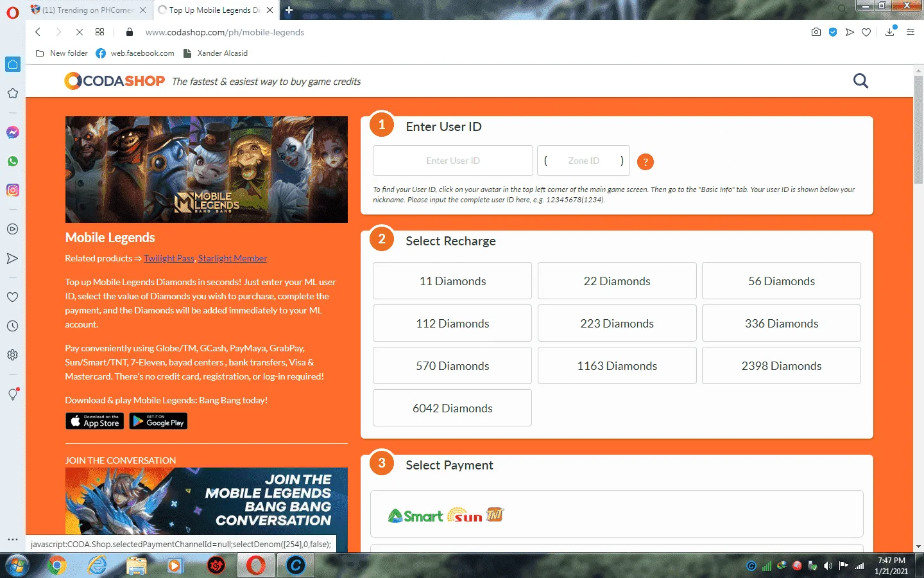This screenshot has width=924, height=578.
Task: Open sidebar setup three-dots menu
Action: 13,539
